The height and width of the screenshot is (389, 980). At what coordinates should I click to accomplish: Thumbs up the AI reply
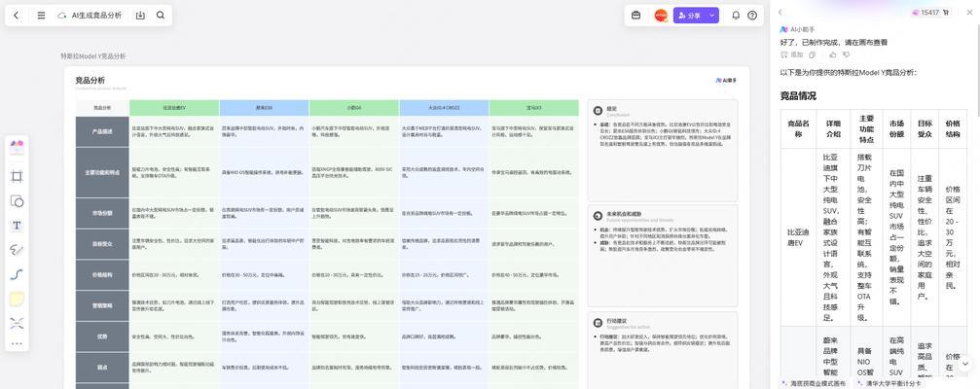[x=833, y=55]
